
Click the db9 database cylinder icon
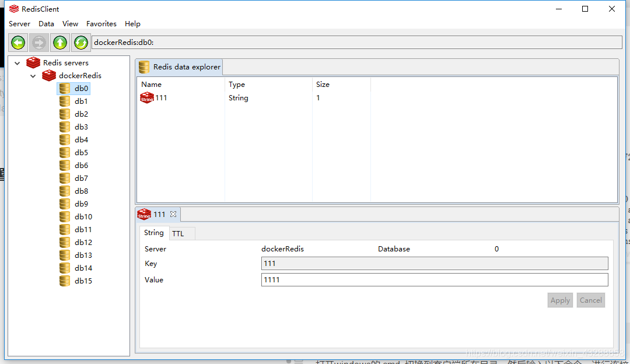coord(65,204)
